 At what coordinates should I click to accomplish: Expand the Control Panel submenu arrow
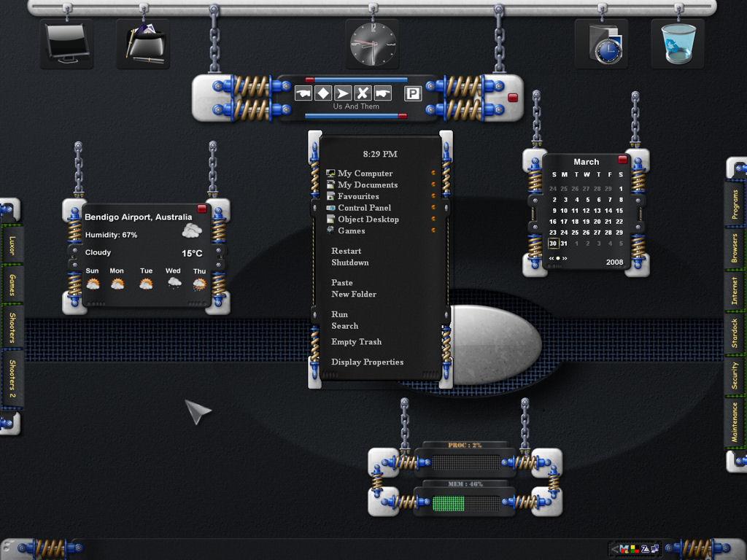coord(433,207)
